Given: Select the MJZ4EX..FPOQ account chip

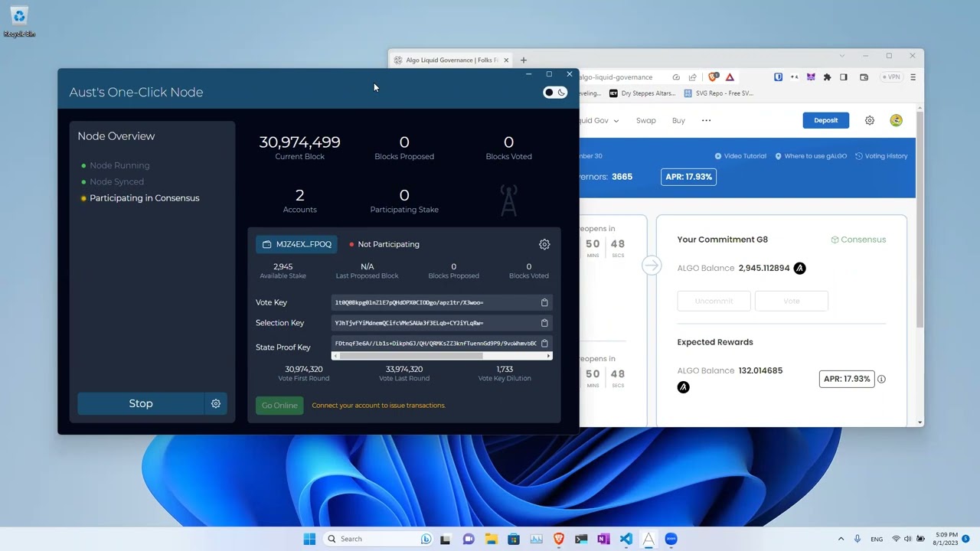Looking at the screenshot, I should [296, 244].
